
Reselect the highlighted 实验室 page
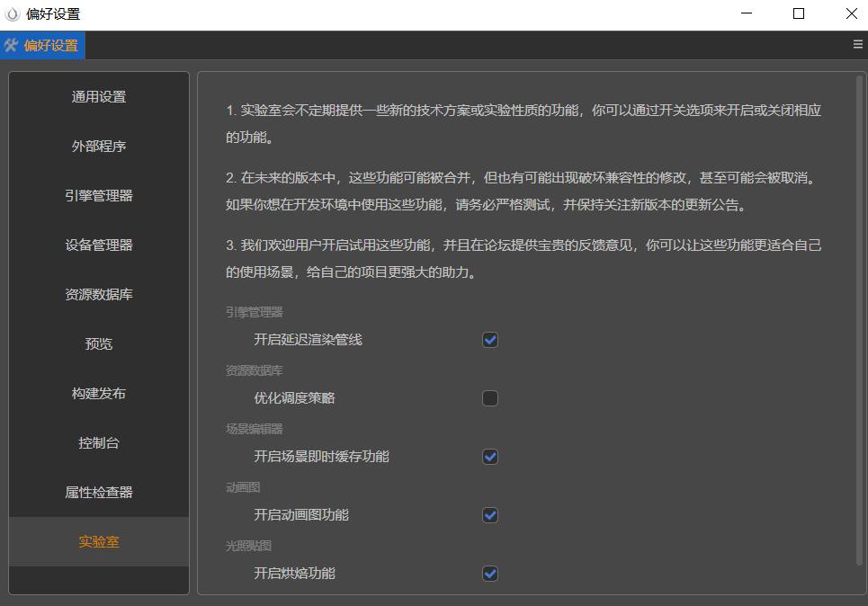point(98,541)
